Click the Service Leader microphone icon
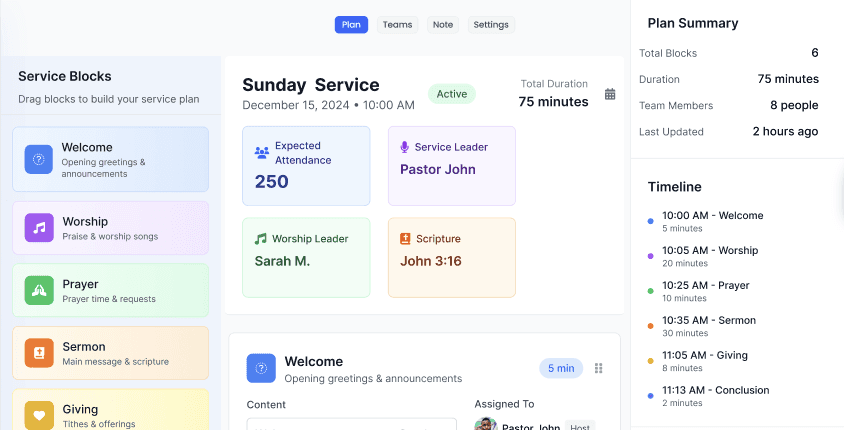Viewport: 844px width, 430px height. coord(405,147)
